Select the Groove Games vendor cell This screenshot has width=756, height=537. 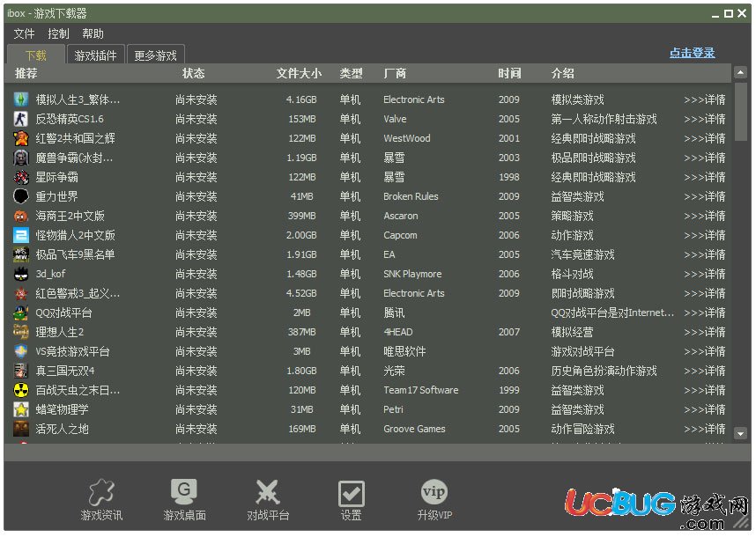click(x=414, y=429)
